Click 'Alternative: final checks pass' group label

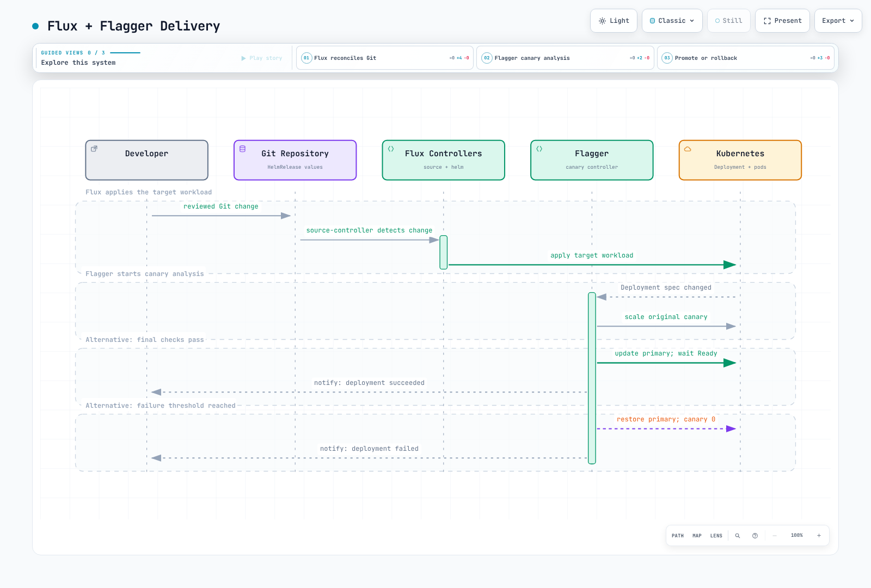(x=145, y=340)
